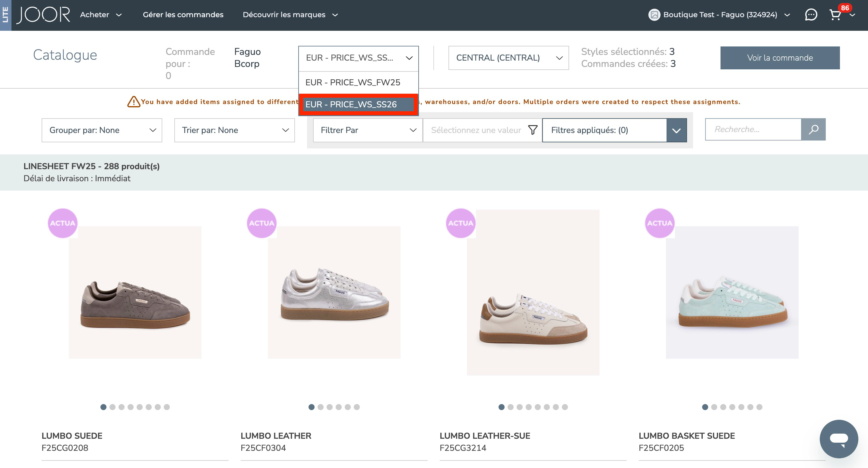Open the messages chat bubble icon

811,15
